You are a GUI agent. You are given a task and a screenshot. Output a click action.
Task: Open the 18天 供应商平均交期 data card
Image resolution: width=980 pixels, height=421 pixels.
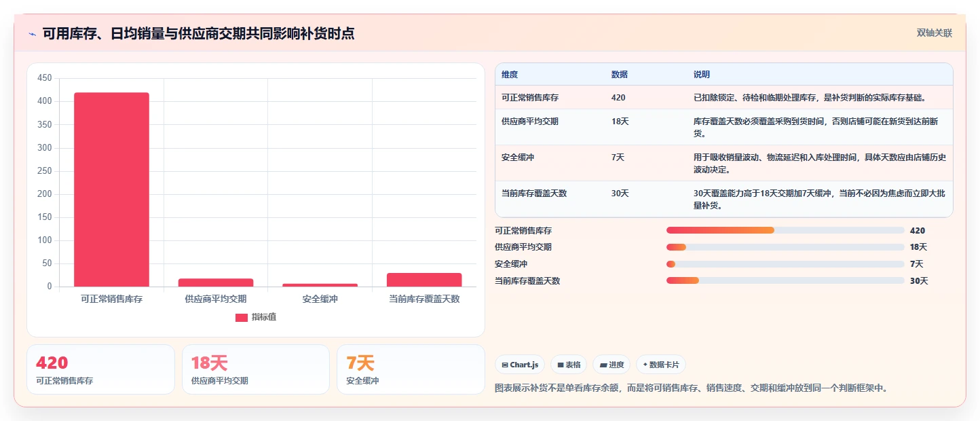click(x=255, y=369)
